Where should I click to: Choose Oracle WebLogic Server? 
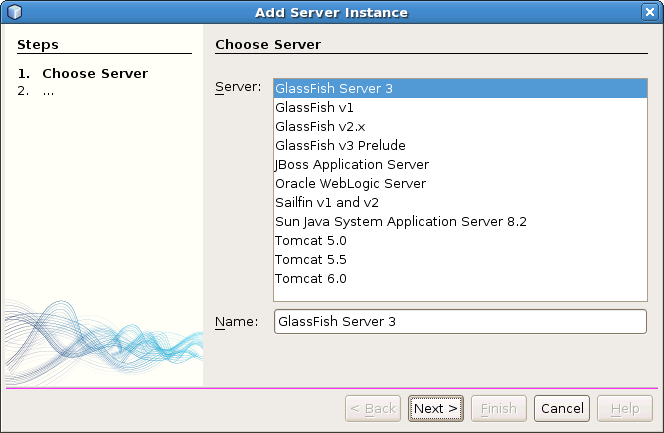350,183
